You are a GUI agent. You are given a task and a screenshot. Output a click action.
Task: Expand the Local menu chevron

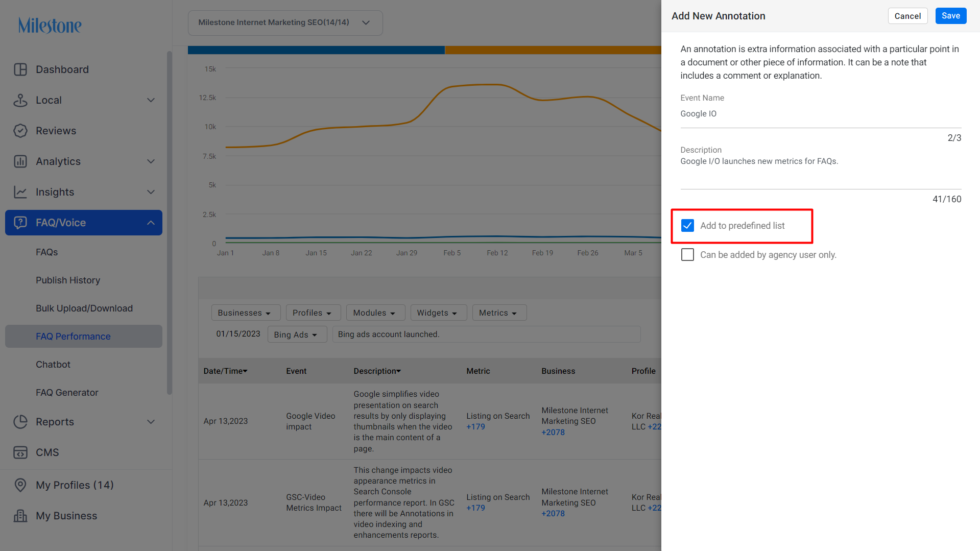pos(151,100)
